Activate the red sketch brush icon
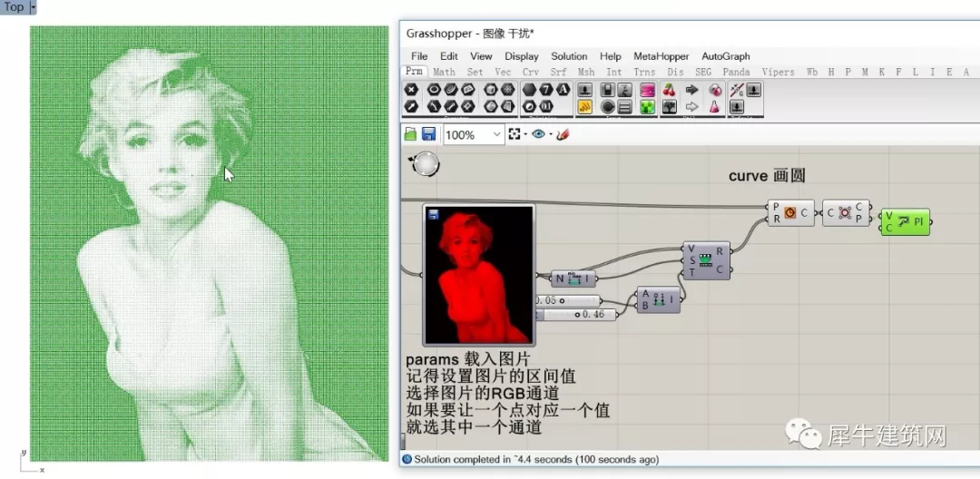 [x=563, y=133]
